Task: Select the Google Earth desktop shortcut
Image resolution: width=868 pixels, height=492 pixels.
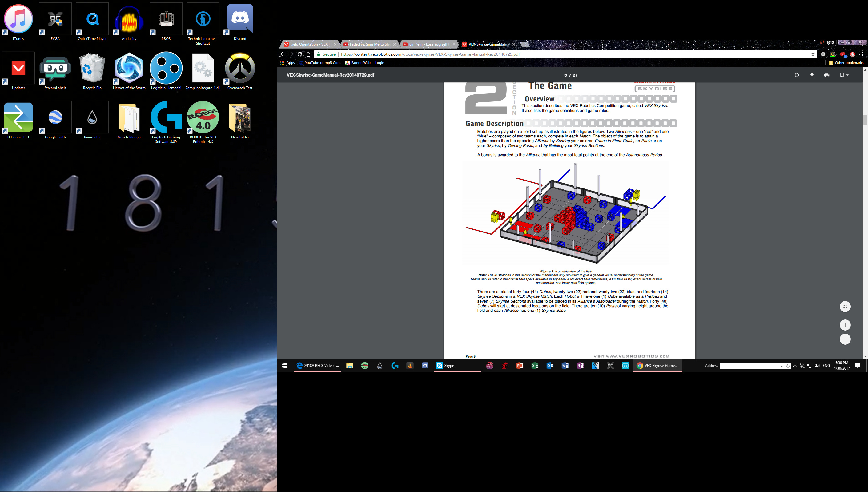Action: [55, 120]
